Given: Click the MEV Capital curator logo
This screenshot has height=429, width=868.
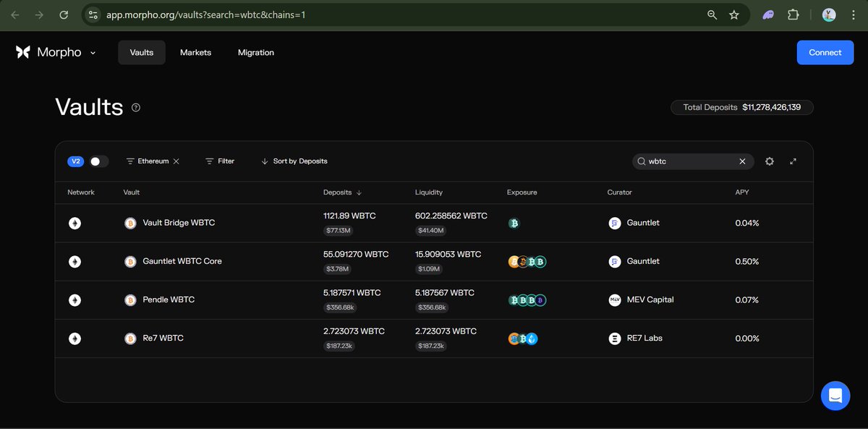Looking at the screenshot, I should [615, 300].
